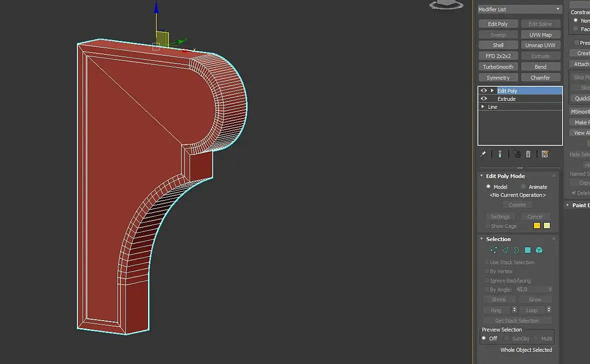Click the orange cage color swatch

[x=537, y=226]
